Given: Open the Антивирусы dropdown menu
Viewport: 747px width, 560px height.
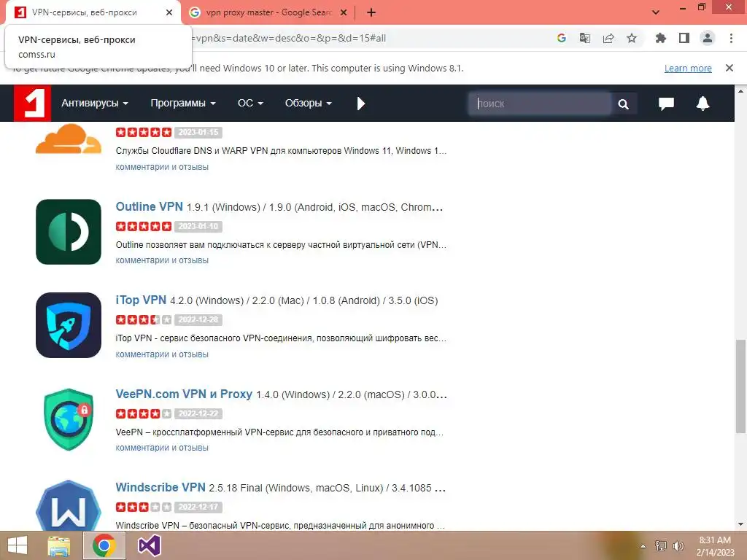Looking at the screenshot, I should pos(95,103).
